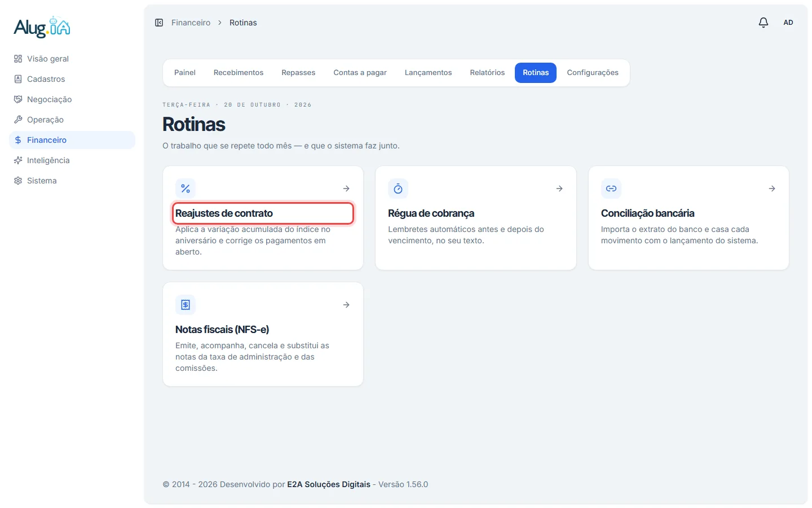
Task: Click the arrow on Notas fiscais card
Action: (346, 305)
